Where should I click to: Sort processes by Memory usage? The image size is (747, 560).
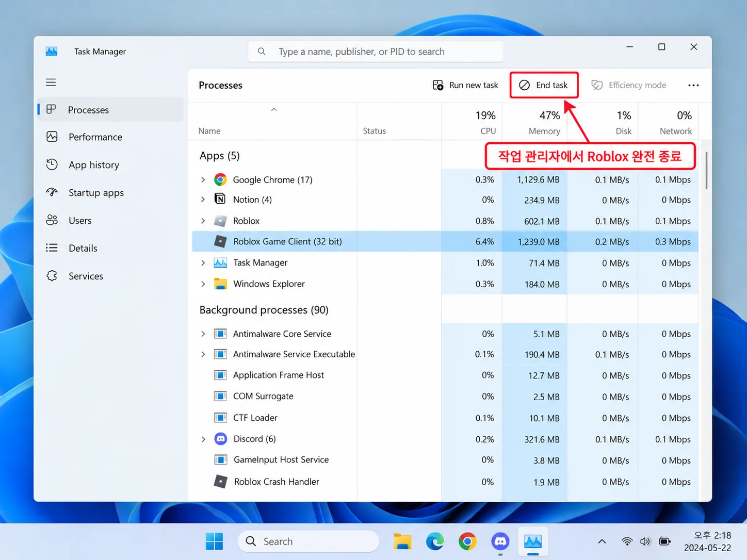(534, 122)
